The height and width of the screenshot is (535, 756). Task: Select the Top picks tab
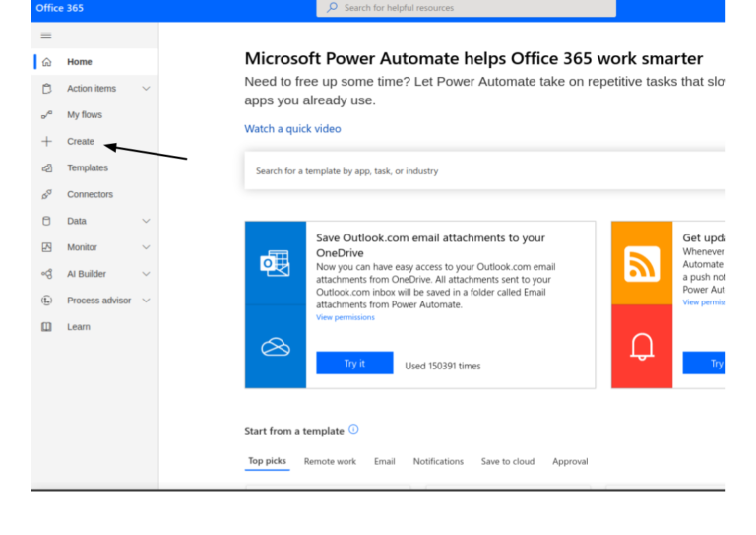click(x=267, y=461)
